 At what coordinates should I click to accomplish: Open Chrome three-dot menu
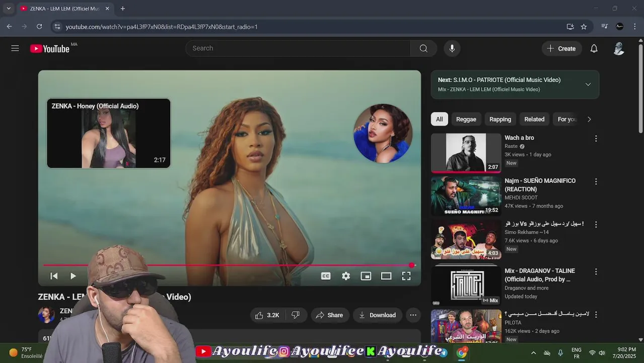(635, 26)
